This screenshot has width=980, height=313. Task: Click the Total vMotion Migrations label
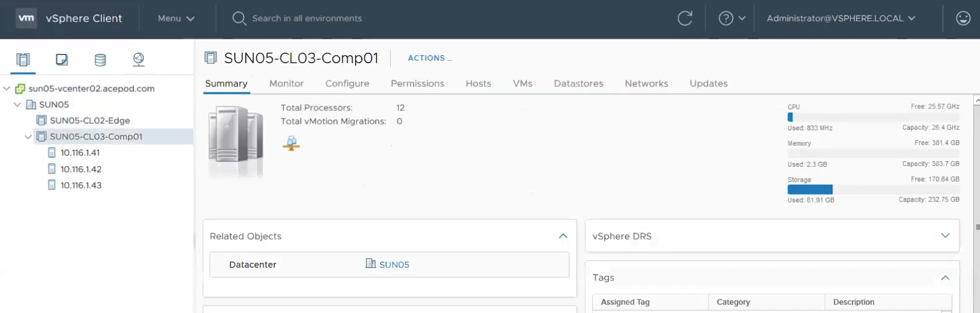333,121
